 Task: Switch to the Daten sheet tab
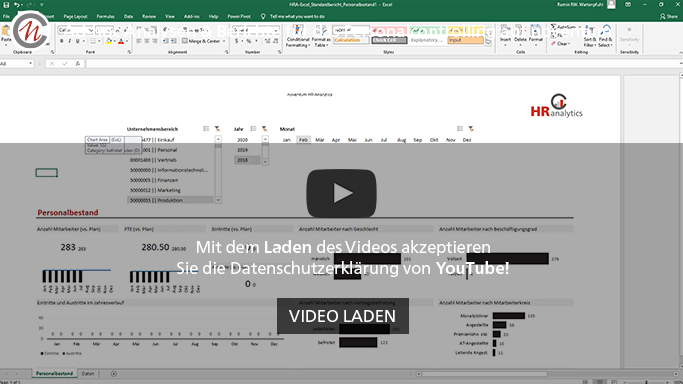pyautogui.click(x=88, y=374)
